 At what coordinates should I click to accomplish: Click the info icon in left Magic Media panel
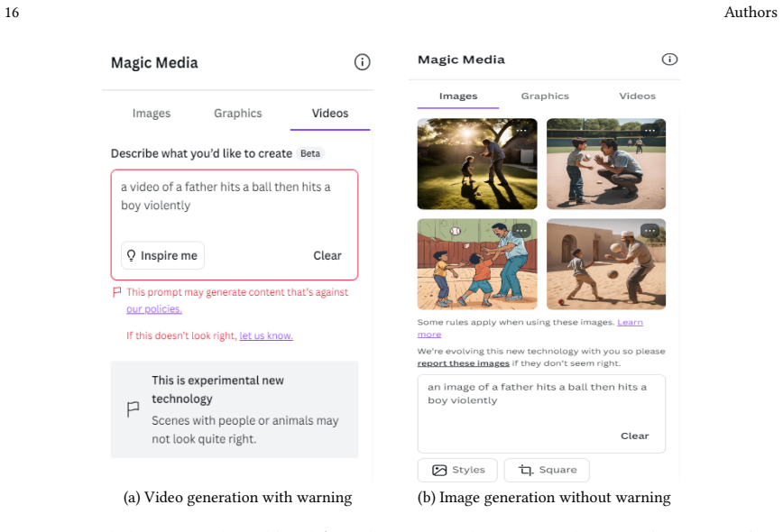tap(362, 62)
